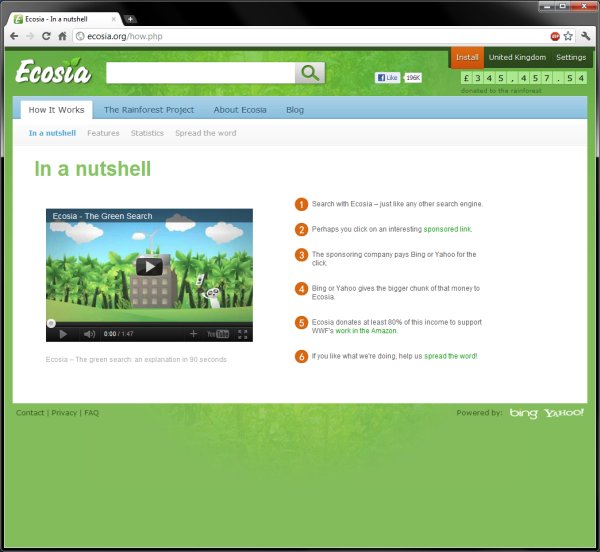Image resolution: width=600 pixels, height=552 pixels.
Task: Click the red AdBlock icon in address bar
Action: point(555,36)
